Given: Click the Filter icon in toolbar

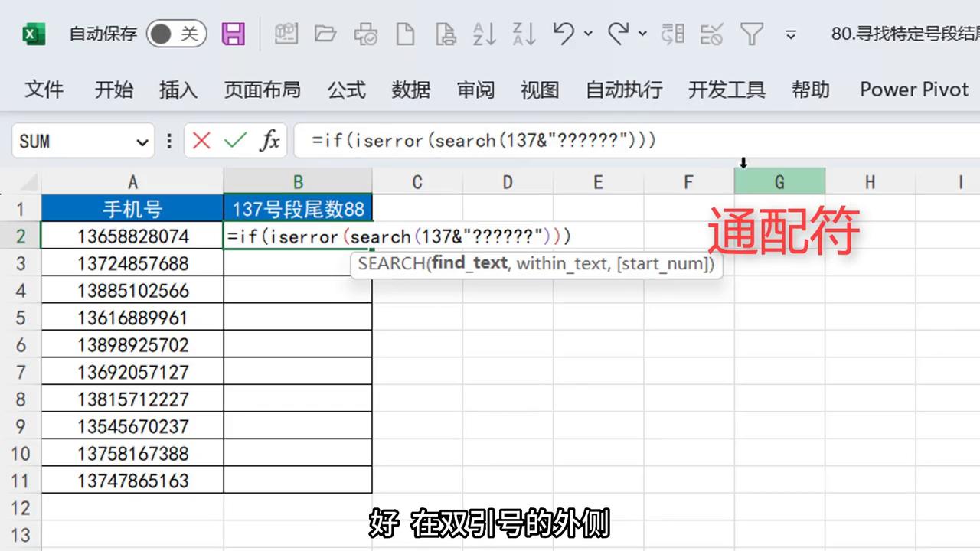Looking at the screenshot, I should click(752, 34).
